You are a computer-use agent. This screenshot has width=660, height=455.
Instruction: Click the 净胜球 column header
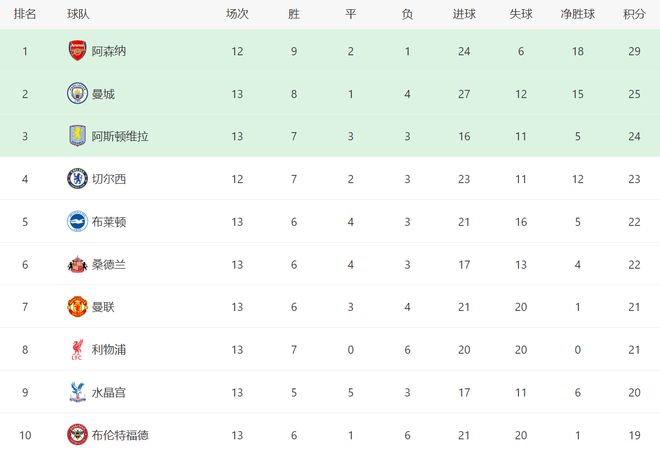pos(577,14)
